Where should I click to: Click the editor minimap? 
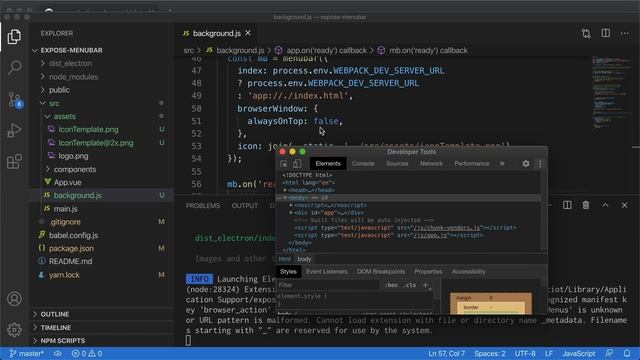[x=611, y=92]
